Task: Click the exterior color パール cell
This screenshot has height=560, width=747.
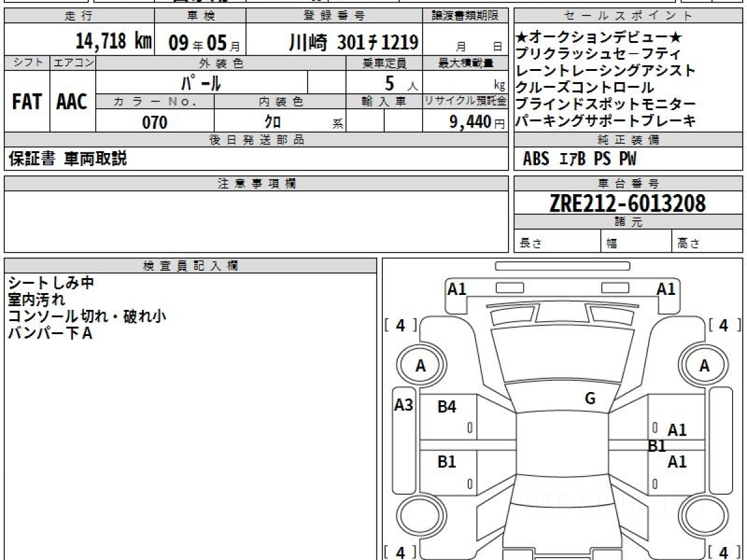Action: (x=201, y=83)
